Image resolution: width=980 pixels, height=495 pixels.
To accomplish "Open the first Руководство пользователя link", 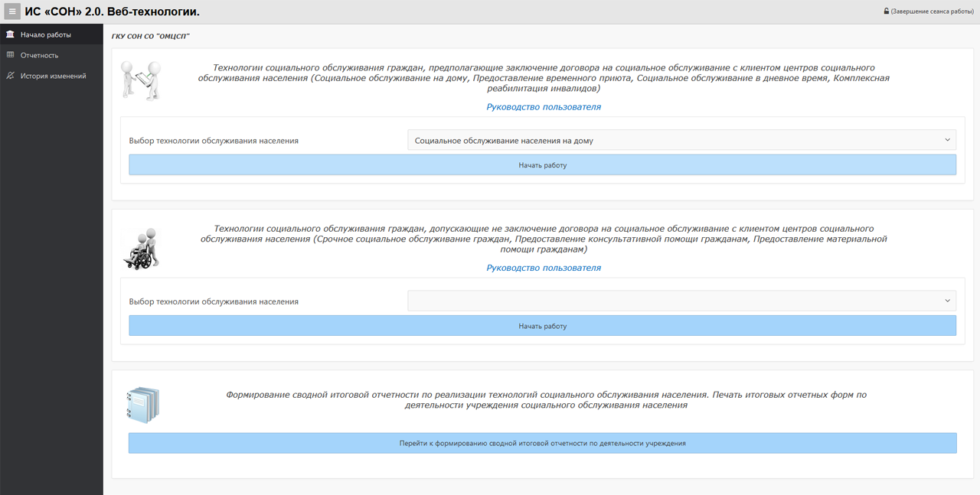I will (x=544, y=107).
